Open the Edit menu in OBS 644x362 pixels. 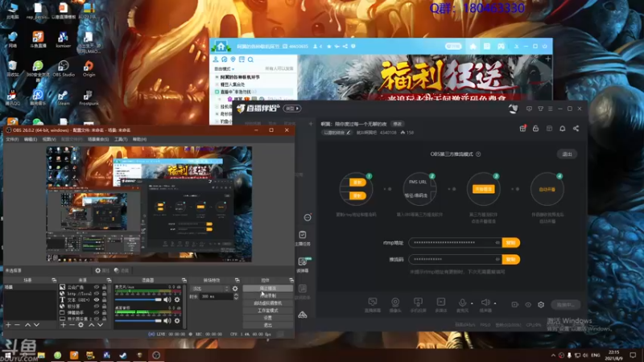pos(31,139)
